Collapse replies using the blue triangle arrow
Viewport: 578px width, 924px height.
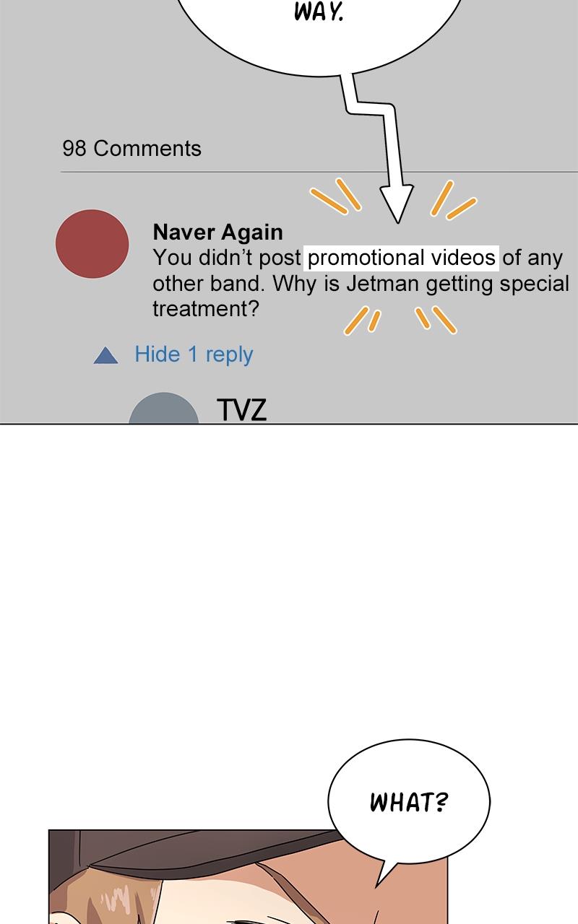click(x=106, y=355)
